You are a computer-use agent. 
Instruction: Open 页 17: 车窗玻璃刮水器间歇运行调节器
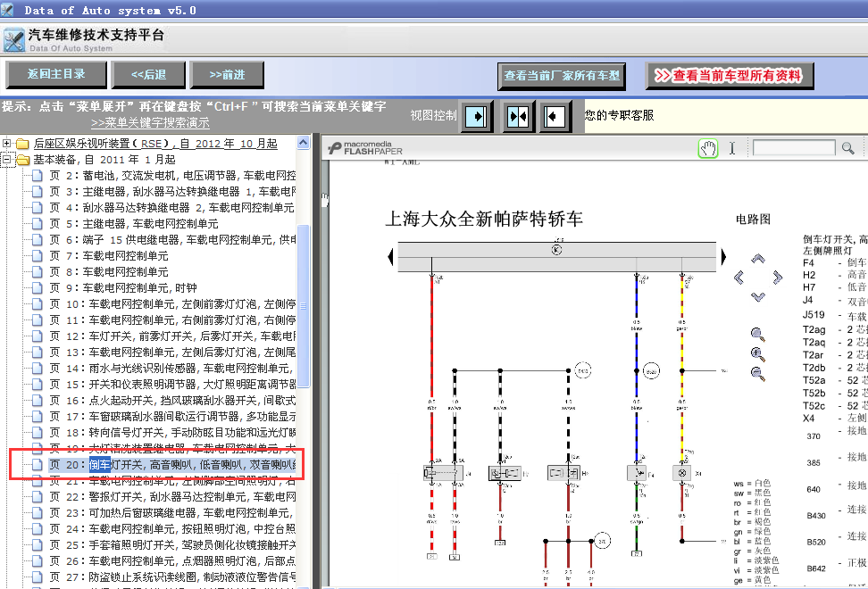click(x=172, y=417)
